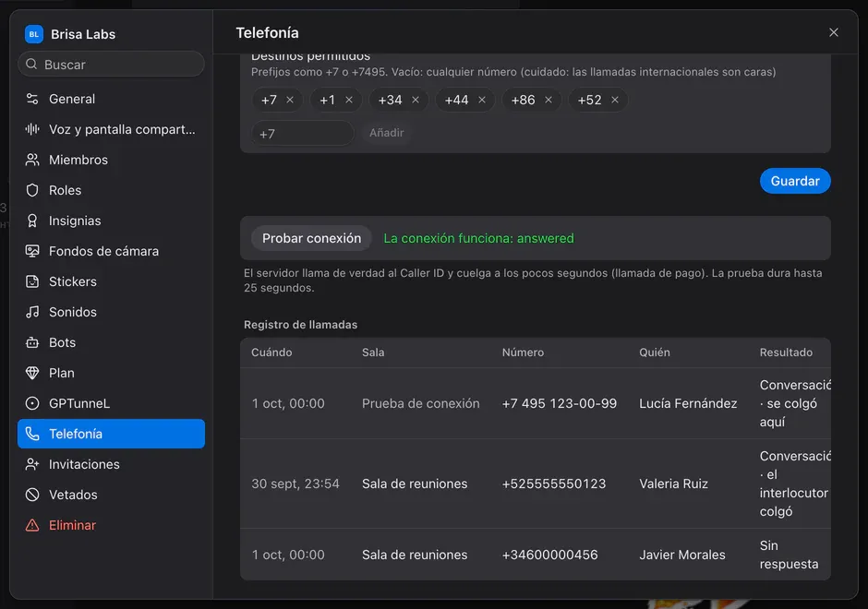Click the connection status message 'answered'

click(478, 238)
